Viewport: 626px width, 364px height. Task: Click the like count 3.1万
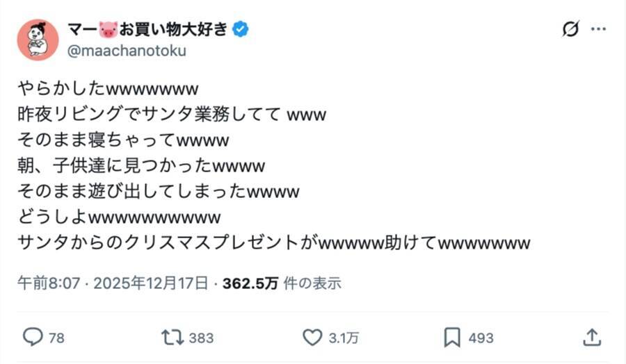[x=344, y=338]
